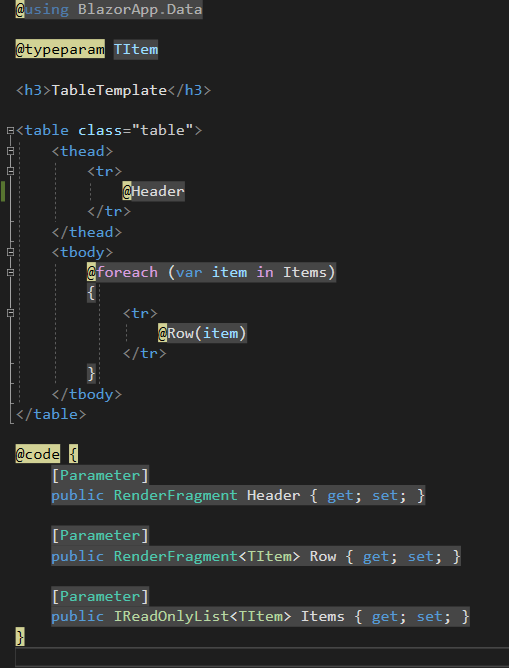The height and width of the screenshot is (668, 509).
Task: Collapse the tr block containing @Header
Action: tap(11, 171)
